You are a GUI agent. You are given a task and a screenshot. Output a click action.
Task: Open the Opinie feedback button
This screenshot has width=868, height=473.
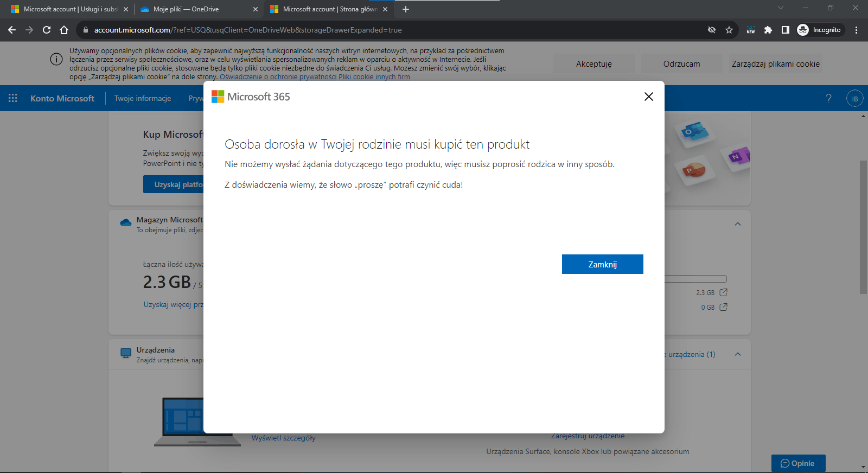pos(798,463)
